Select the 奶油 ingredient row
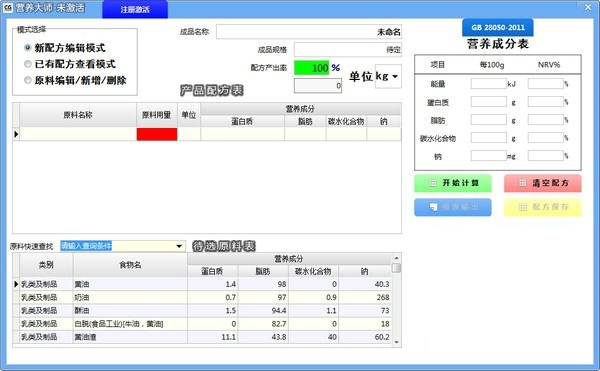 (x=205, y=297)
